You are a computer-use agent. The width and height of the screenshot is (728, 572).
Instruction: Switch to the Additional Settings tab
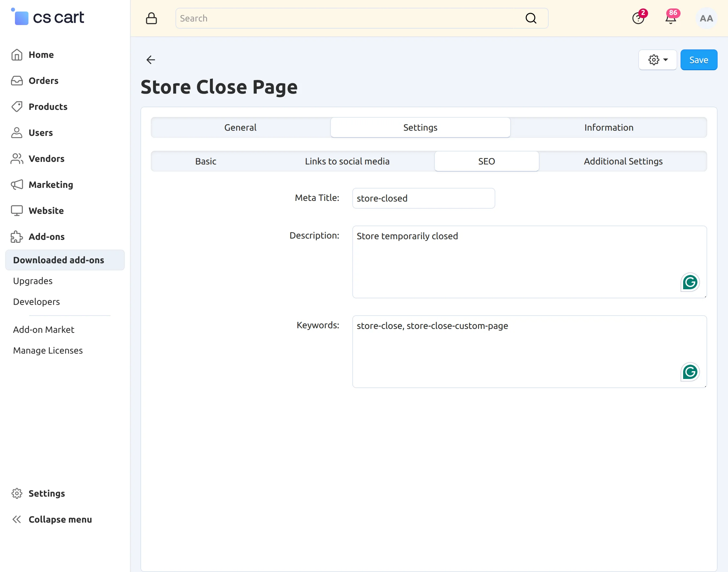pyautogui.click(x=623, y=162)
